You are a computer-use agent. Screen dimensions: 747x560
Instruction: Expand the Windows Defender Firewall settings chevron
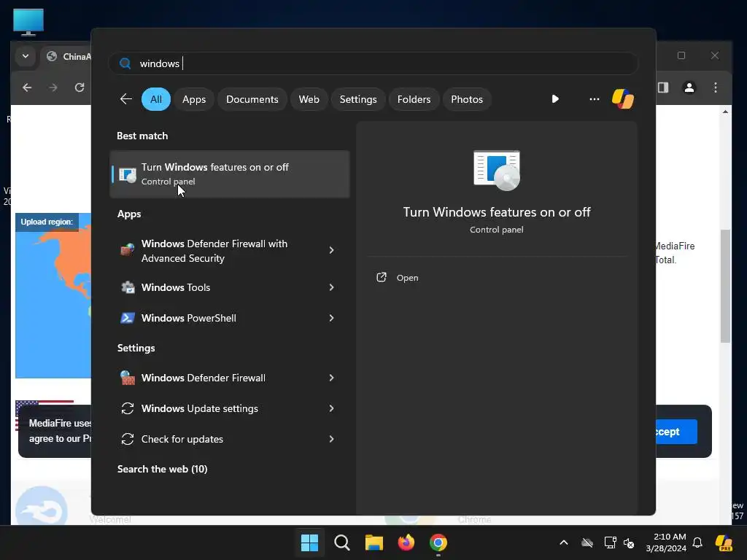pyautogui.click(x=332, y=378)
